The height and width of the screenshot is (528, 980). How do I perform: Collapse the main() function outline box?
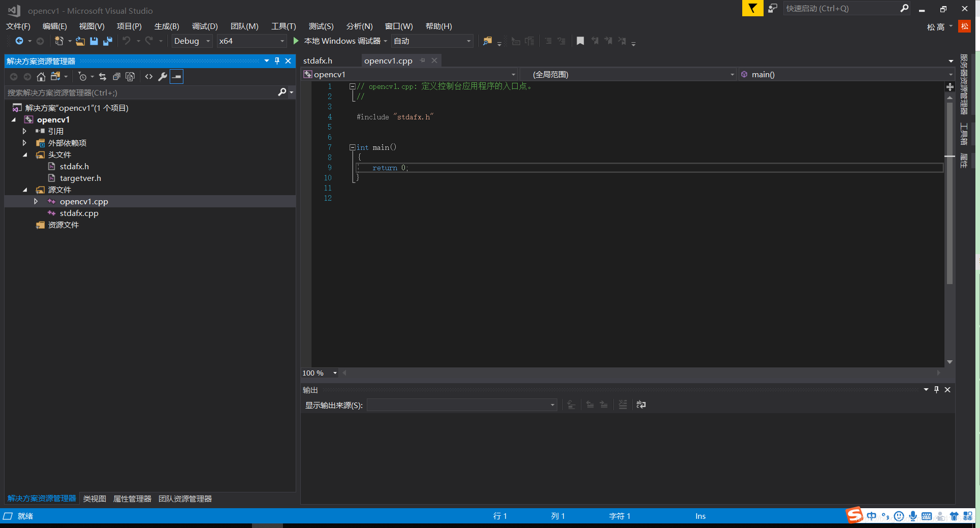[x=352, y=147]
